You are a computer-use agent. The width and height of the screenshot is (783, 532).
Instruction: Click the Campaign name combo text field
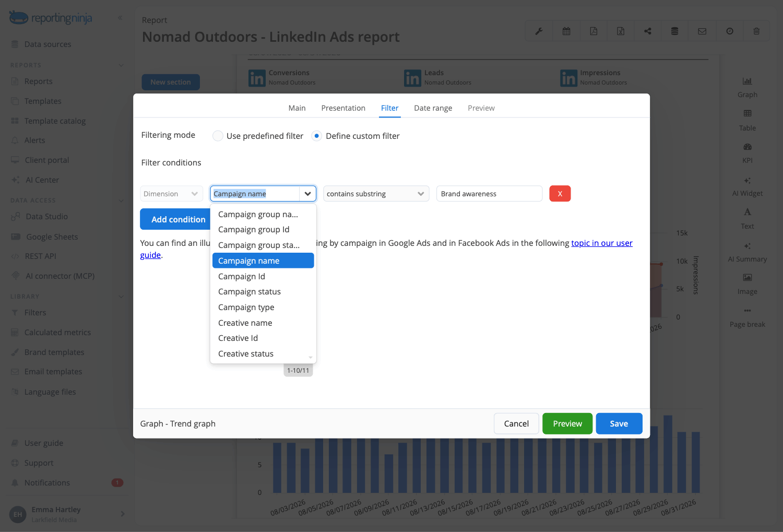(255, 194)
